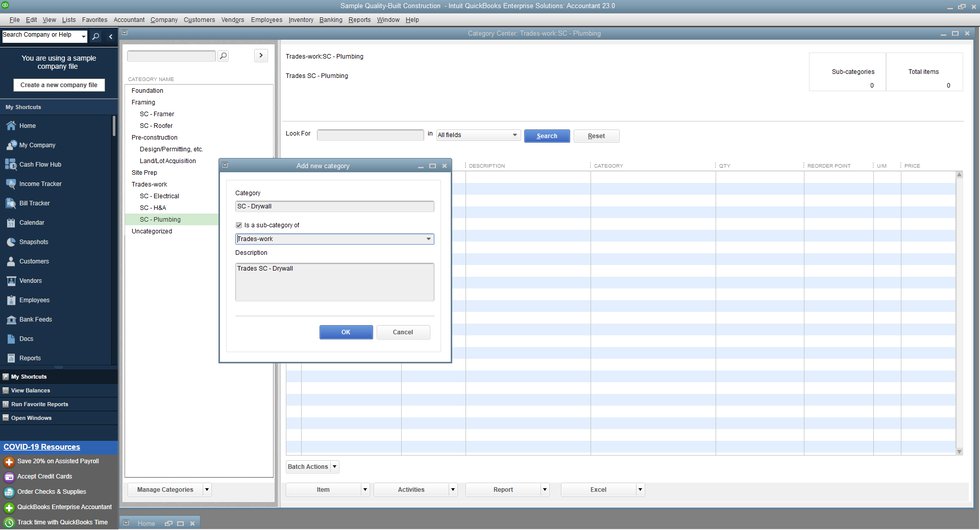Select the 'Land/Lot Acquisition' category
This screenshot has width=980, height=530.
coord(168,161)
